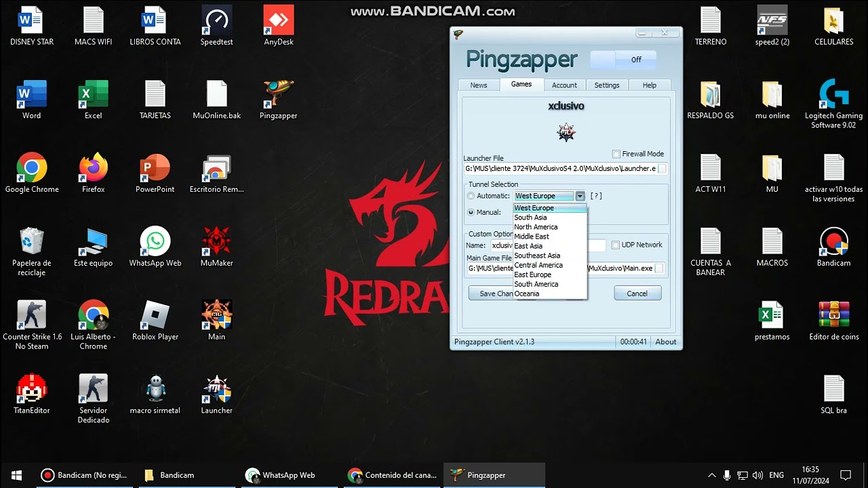Viewport: 868px width, 488px height.
Task: Open the Contenido del canal Chrome taskbar item
Action: [393, 475]
